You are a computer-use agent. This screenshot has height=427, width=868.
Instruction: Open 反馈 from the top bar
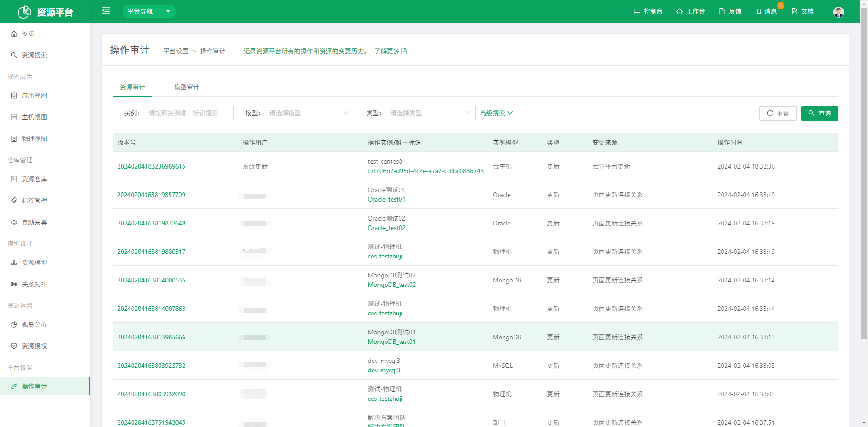click(x=730, y=11)
